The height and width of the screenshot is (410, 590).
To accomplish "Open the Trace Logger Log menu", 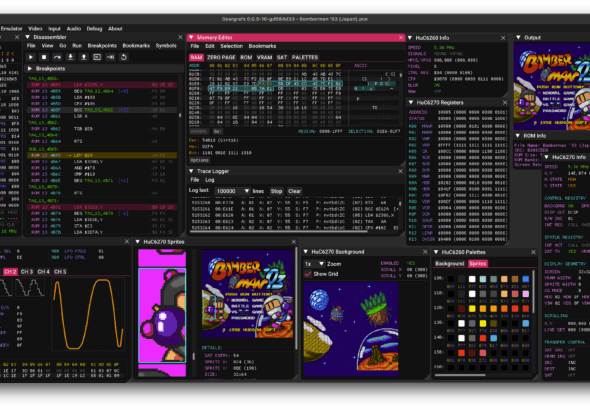I will [210, 180].
